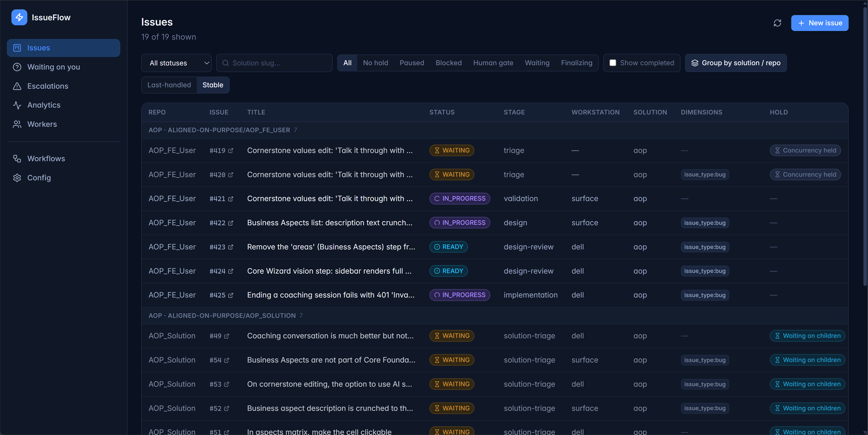
Task: Open external link icon for issue #421
Action: [x=231, y=199]
